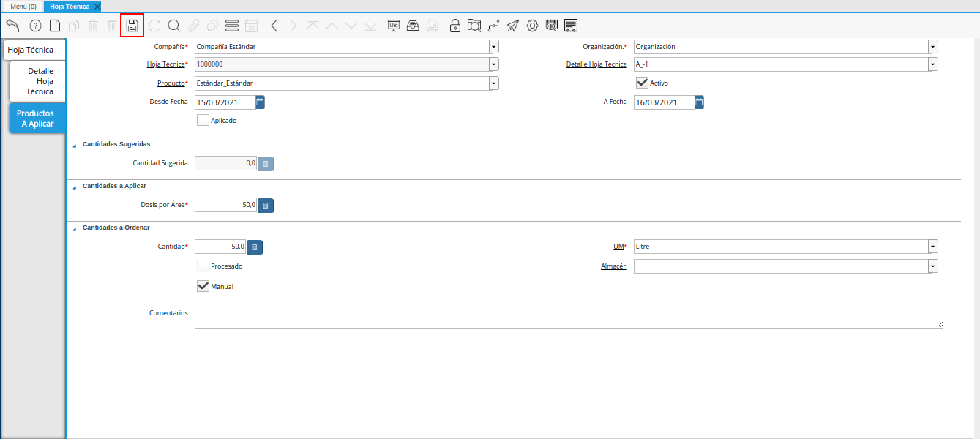The height and width of the screenshot is (439, 980).
Task: Click the refresh arrows icon
Action: tap(154, 26)
